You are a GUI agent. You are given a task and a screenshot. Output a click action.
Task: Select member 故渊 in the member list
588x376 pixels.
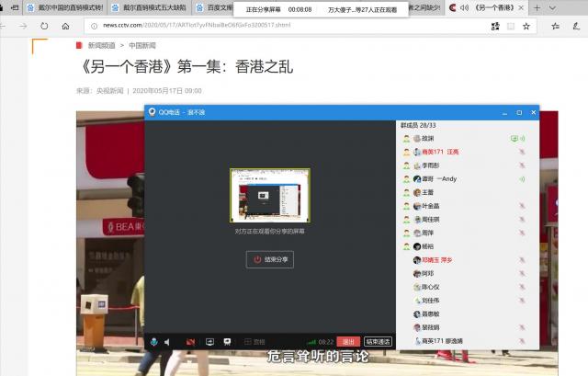428,138
